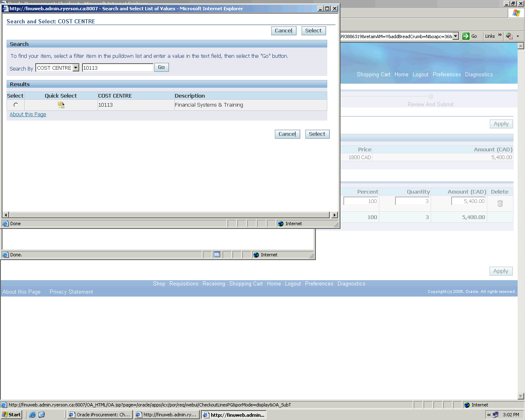Switch to Oracle iProcurement taskbar window
Screen dimensions: 525x420
(x=99, y=415)
